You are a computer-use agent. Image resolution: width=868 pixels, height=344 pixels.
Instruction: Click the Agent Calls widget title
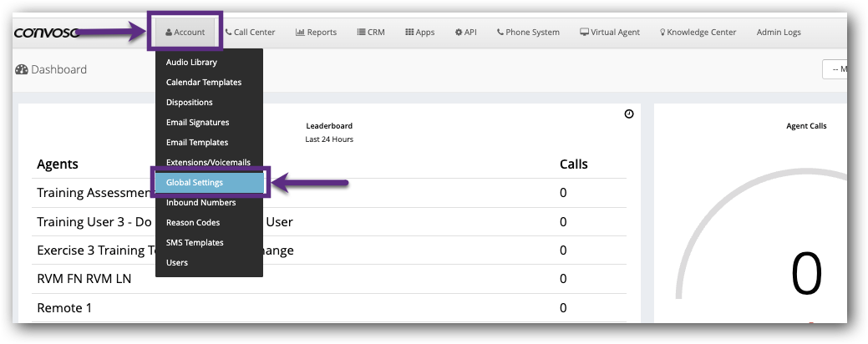click(806, 126)
